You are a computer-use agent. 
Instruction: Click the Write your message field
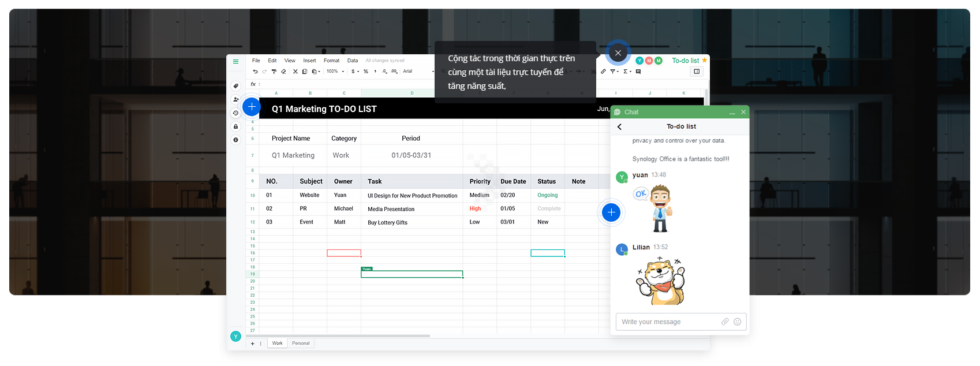click(x=668, y=322)
